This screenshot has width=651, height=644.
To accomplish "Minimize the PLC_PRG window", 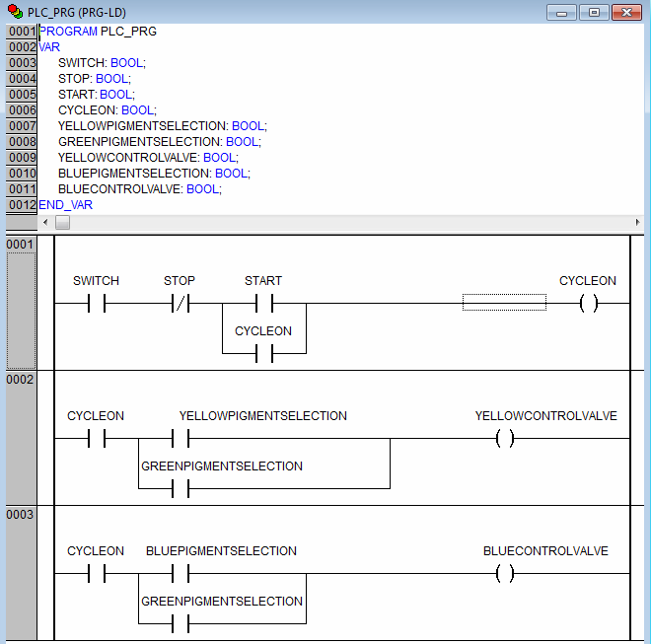I will pos(561,13).
